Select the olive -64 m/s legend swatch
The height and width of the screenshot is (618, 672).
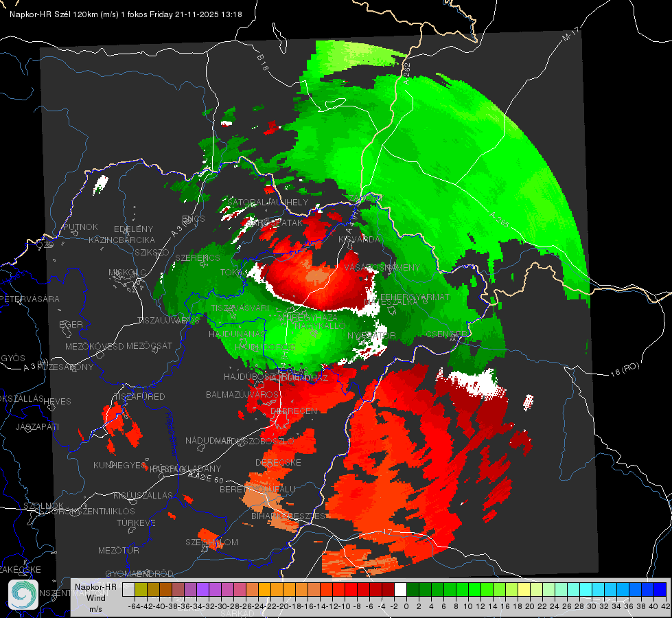point(141,590)
